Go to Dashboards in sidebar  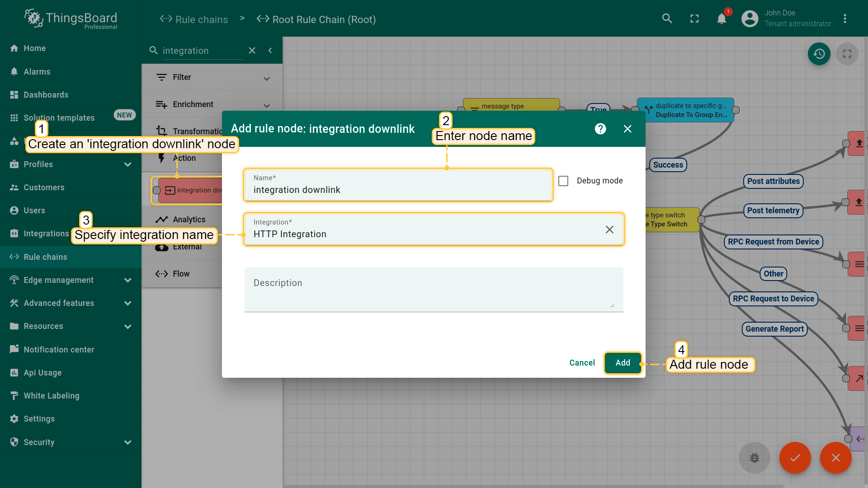point(46,95)
